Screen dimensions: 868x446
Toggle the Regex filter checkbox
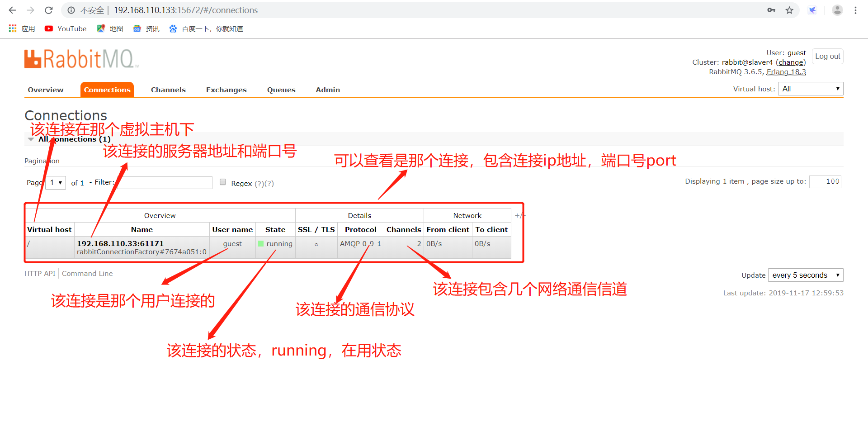point(223,182)
